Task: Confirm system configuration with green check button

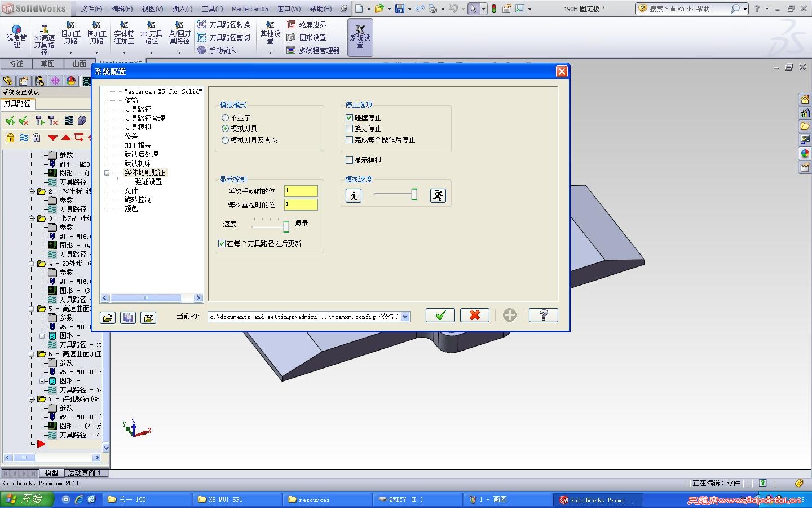Action: [440, 316]
